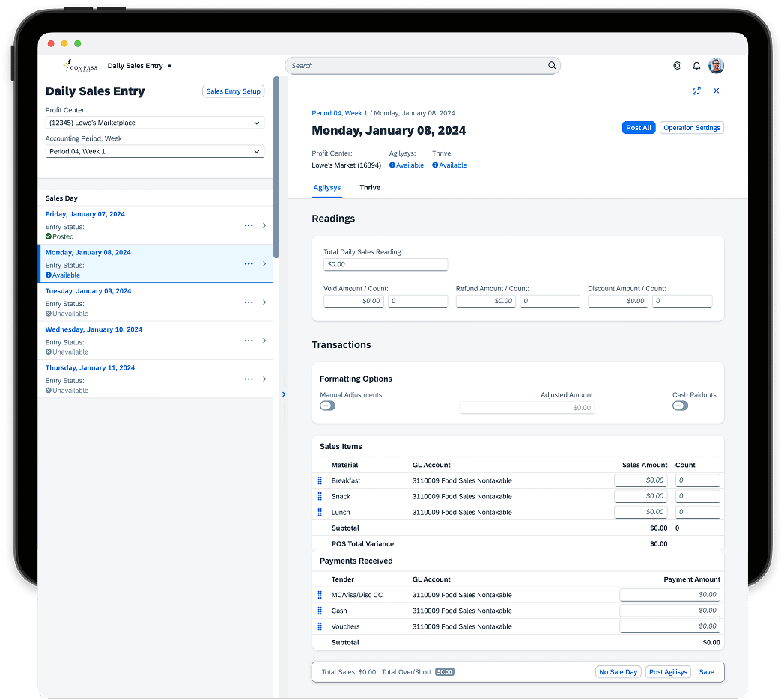
Task: Open more options for Friday, January 07
Action: (x=249, y=225)
